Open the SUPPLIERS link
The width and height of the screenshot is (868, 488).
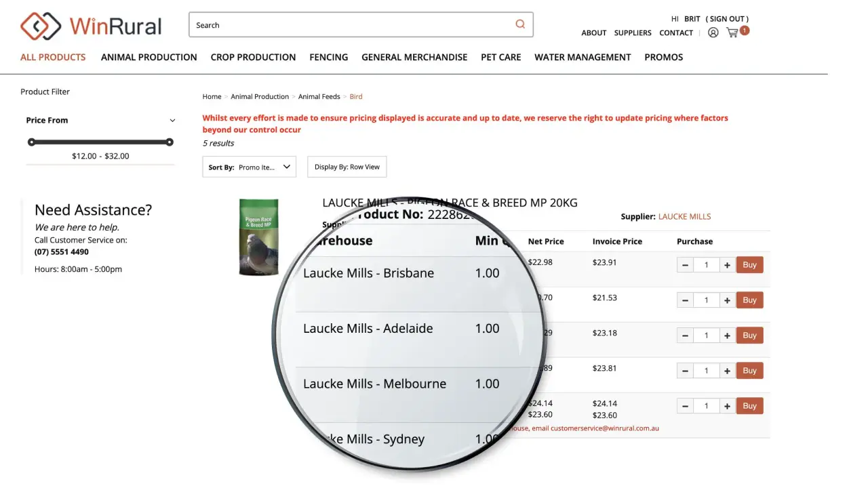pos(633,33)
